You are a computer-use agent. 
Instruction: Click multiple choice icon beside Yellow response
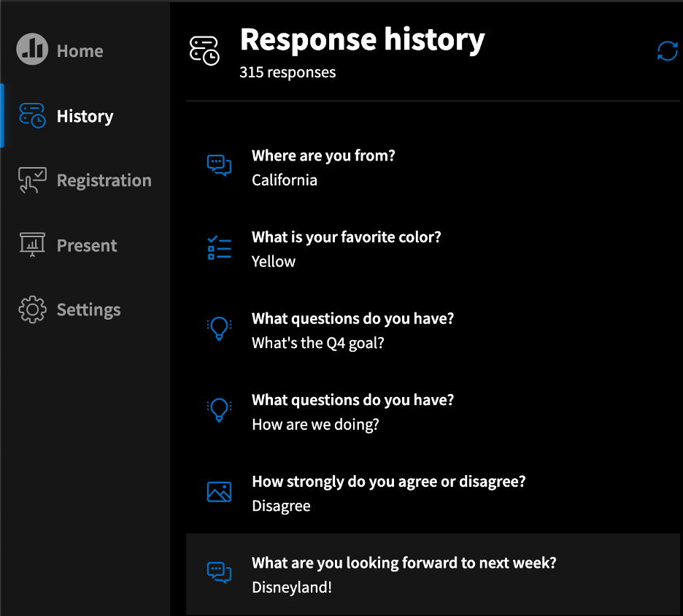click(x=219, y=248)
